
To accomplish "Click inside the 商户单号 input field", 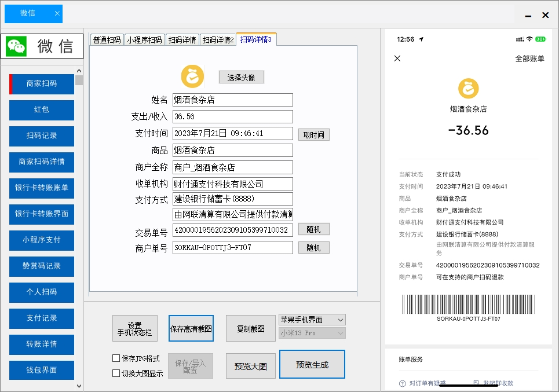I will pos(232,247).
